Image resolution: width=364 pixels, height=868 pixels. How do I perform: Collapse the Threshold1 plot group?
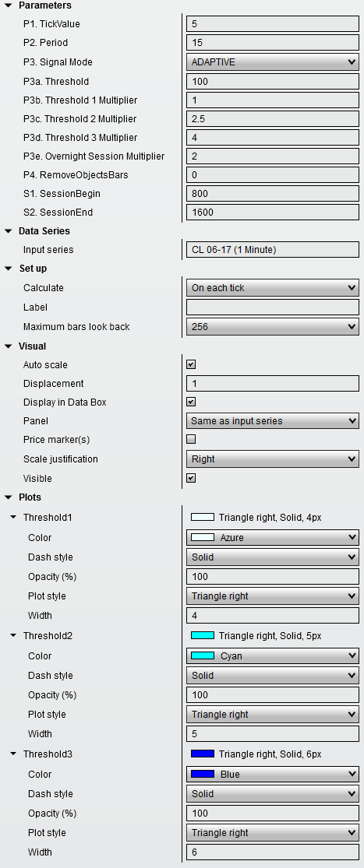(13, 518)
